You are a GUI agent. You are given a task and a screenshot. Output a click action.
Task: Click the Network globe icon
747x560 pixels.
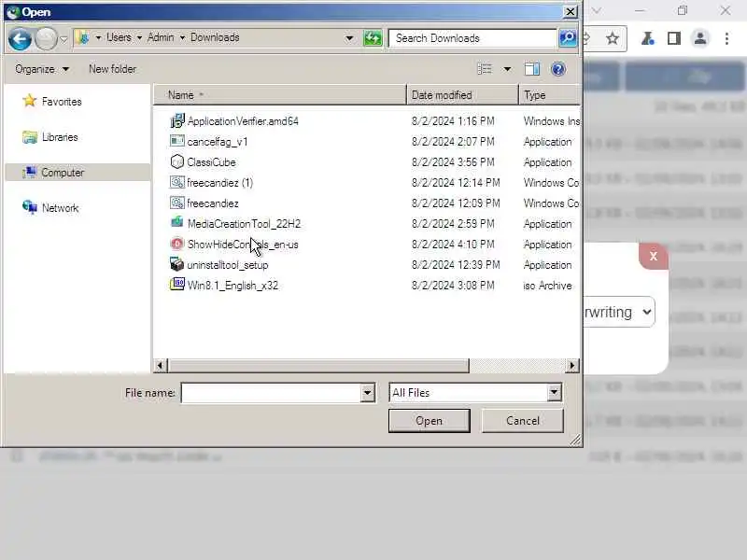[x=30, y=207]
